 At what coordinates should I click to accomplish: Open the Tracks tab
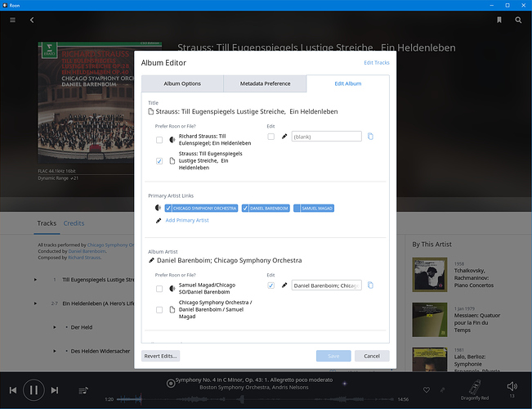[47, 223]
